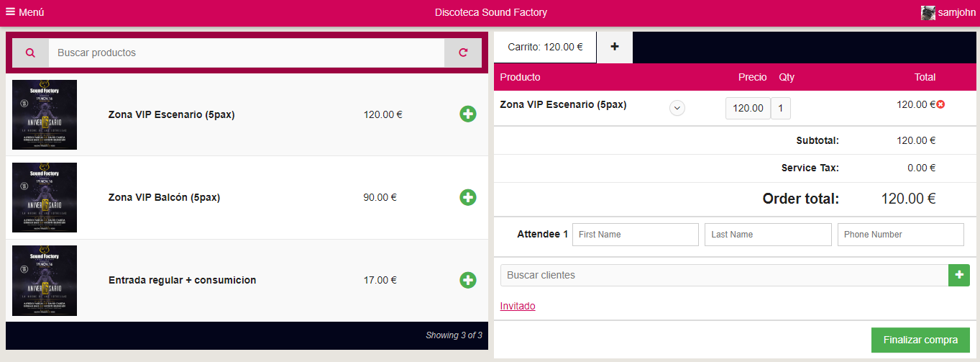Open Zona VIP Balcón product thumbnail
980x362 pixels.
click(45, 197)
